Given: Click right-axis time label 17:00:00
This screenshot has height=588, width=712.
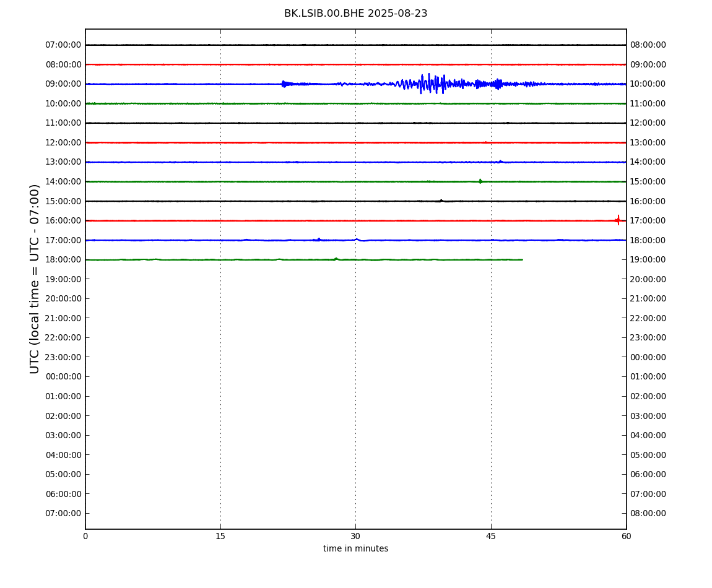Looking at the screenshot, I should click(x=648, y=221).
